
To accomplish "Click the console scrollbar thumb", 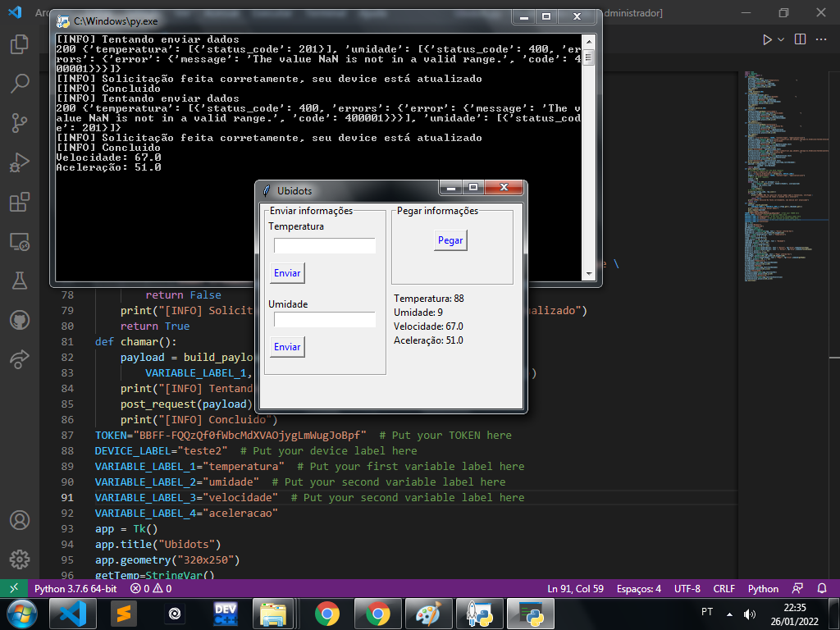I will (x=588, y=57).
